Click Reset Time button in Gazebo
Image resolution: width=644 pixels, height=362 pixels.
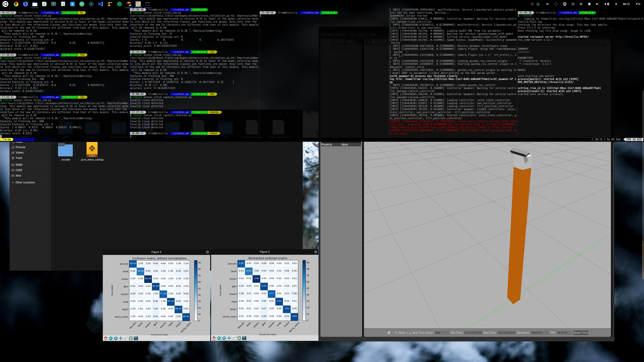pyautogui.click(x=581, y=333)
